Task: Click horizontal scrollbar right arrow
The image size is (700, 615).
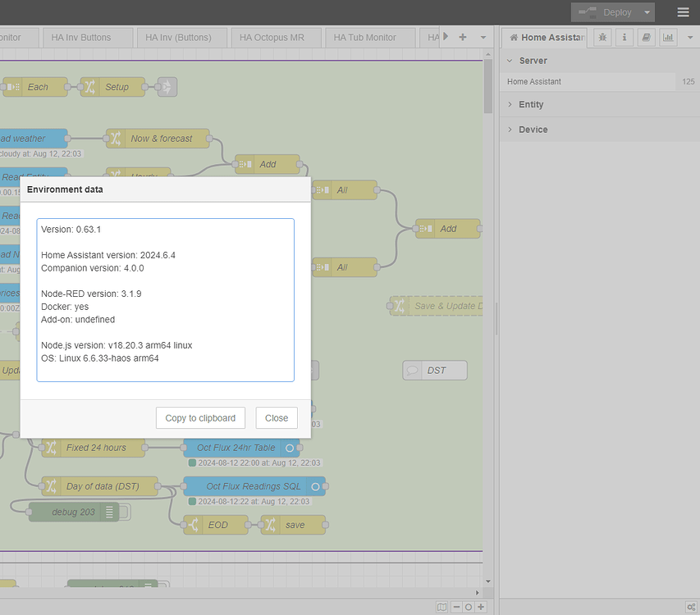Action: coord(478,593)
